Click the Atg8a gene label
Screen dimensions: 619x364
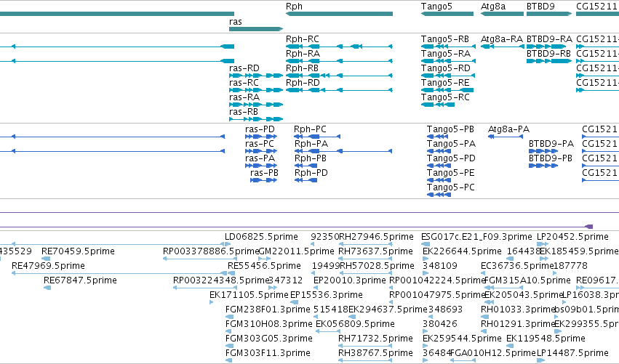click(492, 7)
